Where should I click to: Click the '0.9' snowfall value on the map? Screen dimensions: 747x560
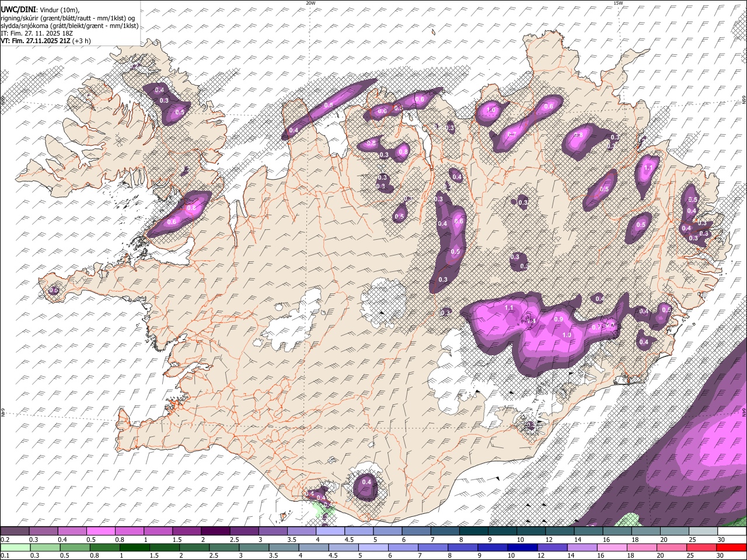point(558,319)
